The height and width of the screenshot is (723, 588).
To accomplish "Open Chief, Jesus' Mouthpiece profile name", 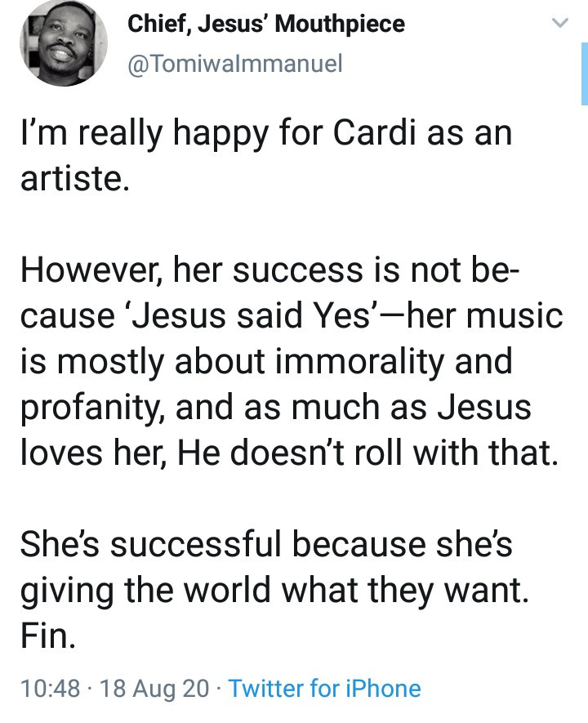I will 266,24.
